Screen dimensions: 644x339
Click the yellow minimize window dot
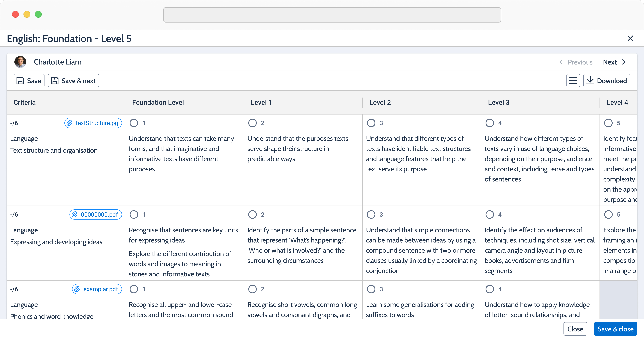(27, 14)
